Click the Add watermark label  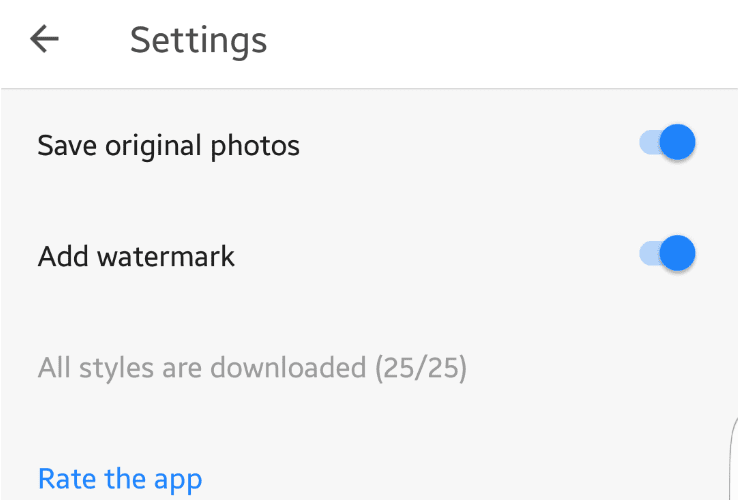coord(136,256)
